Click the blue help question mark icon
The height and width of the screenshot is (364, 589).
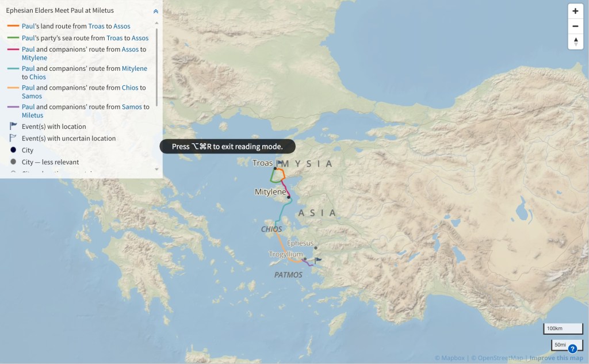[x=572, y=348]
